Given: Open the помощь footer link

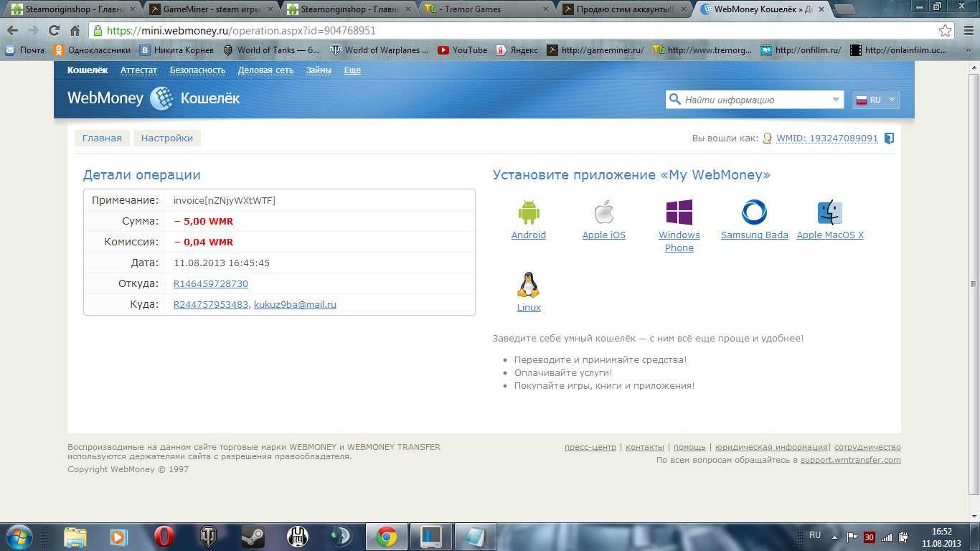Looking at the screenshot, I should click(x=689, y=447).
